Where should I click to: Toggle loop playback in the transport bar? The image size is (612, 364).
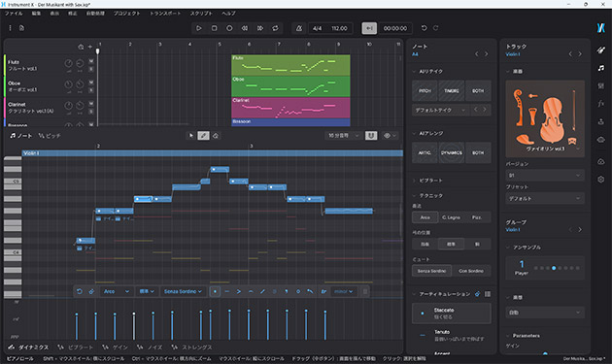pos(275,28)
